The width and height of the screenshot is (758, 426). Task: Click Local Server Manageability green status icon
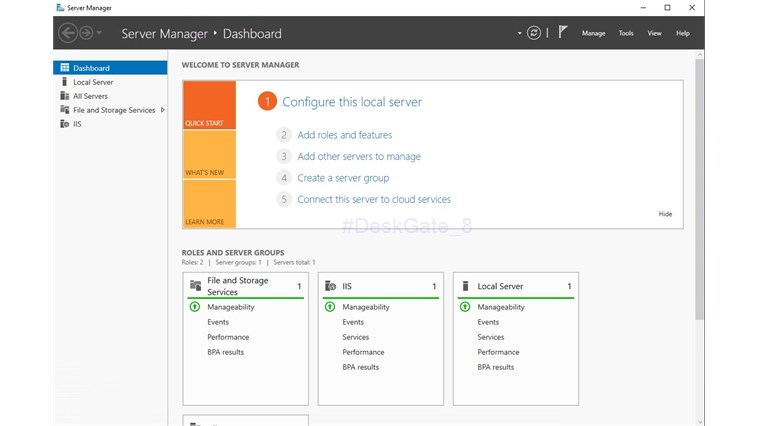[465, 307]
